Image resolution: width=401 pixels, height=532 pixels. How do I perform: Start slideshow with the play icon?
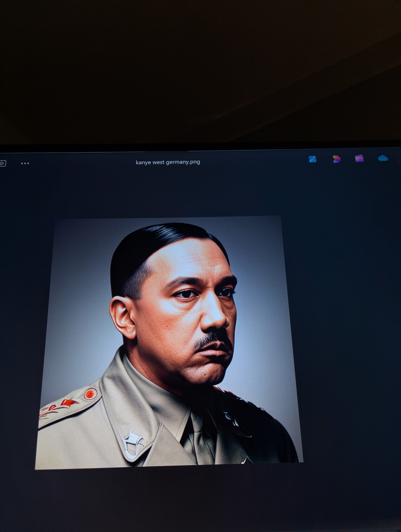(x=3, y=164)
